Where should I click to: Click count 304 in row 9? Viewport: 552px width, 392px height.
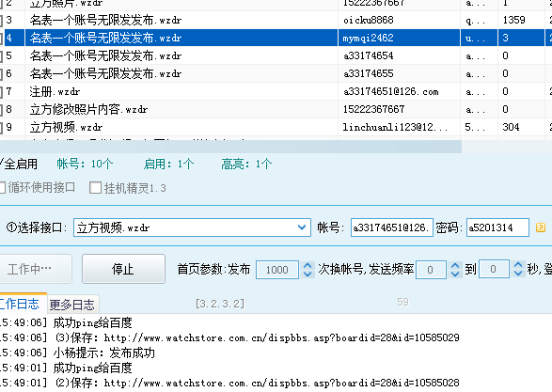(x=511, y=127)
